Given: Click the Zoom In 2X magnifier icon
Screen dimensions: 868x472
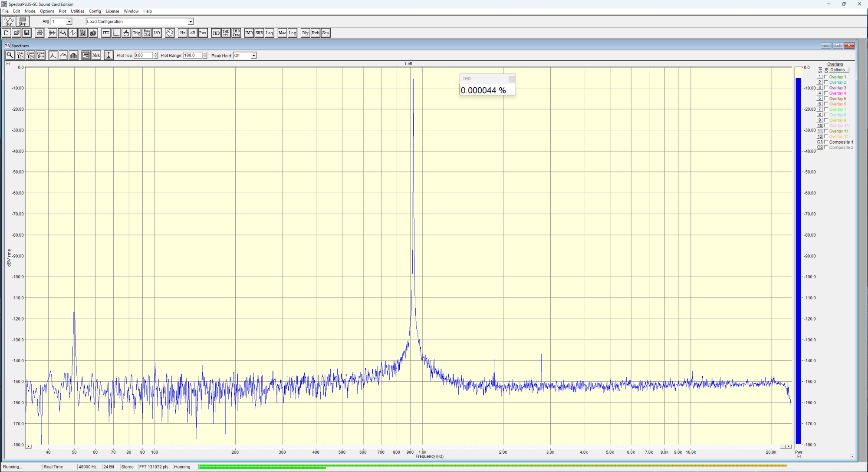Looking at the screenshot, I should pyautogui.click(x=20, y=55).
